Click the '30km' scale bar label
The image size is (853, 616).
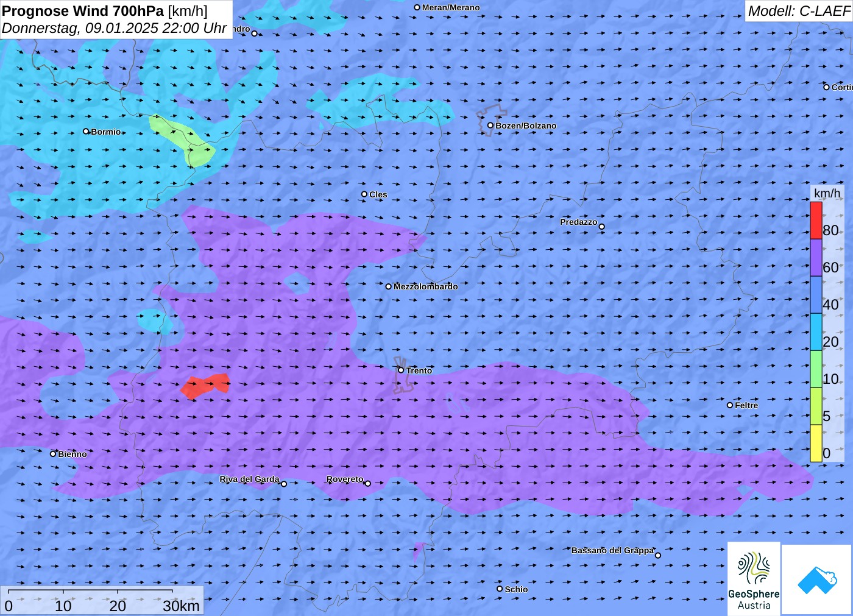coord(181,606)
